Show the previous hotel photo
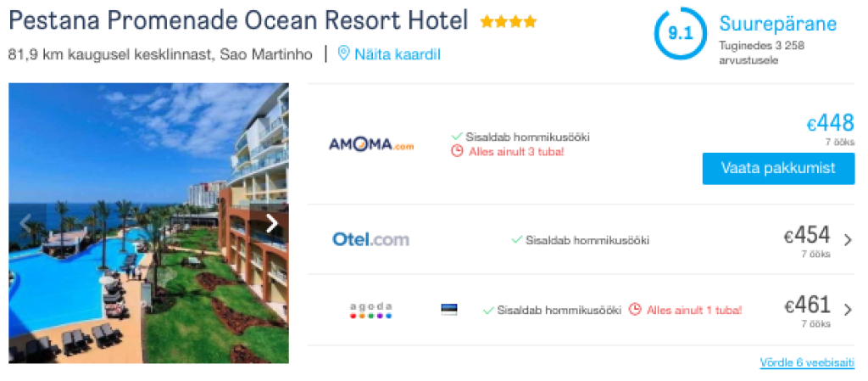Viewport: 868px width, 381px height. point(25,224)
